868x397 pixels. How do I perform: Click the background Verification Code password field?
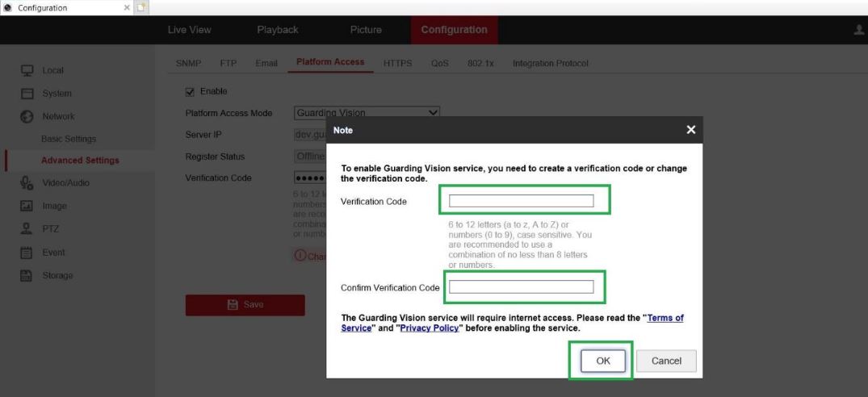(311, 178)
